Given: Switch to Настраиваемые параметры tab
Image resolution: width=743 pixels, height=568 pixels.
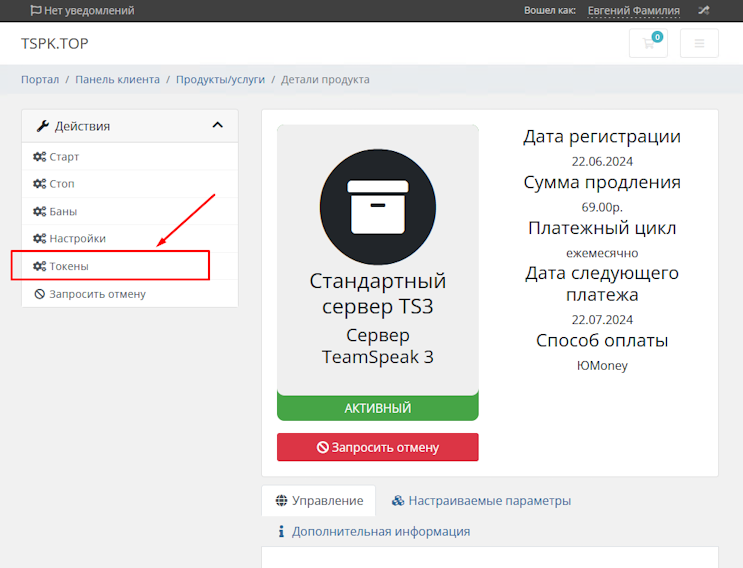Looking at the screenshot, I should tap(481, 501).
